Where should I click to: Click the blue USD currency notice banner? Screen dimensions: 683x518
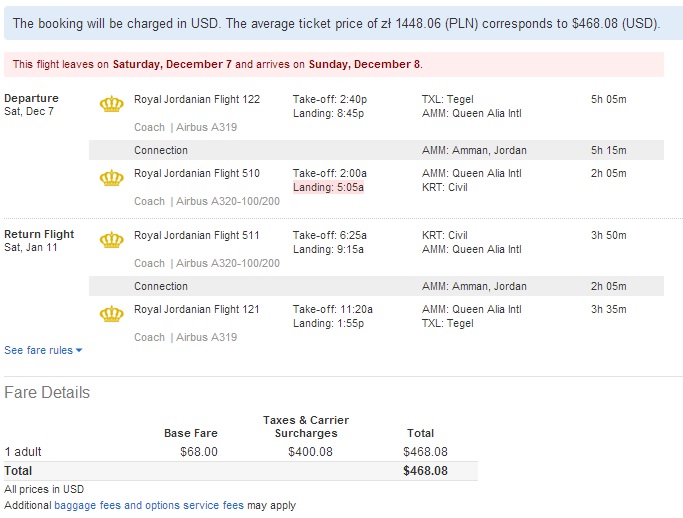tap(344, 23)
